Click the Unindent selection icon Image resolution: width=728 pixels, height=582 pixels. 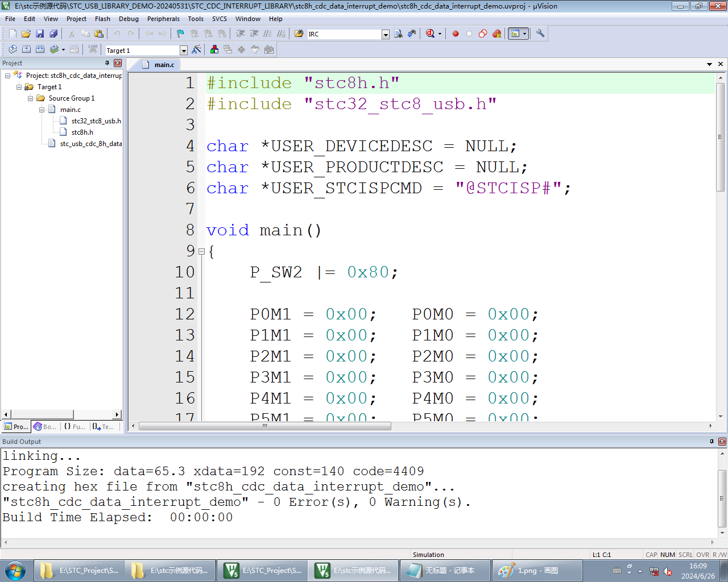tap(254, 34)
